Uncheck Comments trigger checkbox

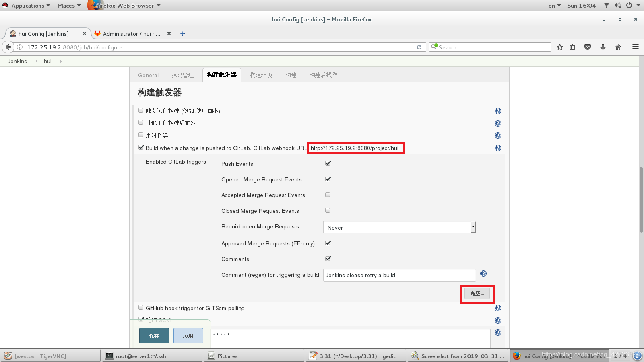pyautogui.click(x=328, y=258)
